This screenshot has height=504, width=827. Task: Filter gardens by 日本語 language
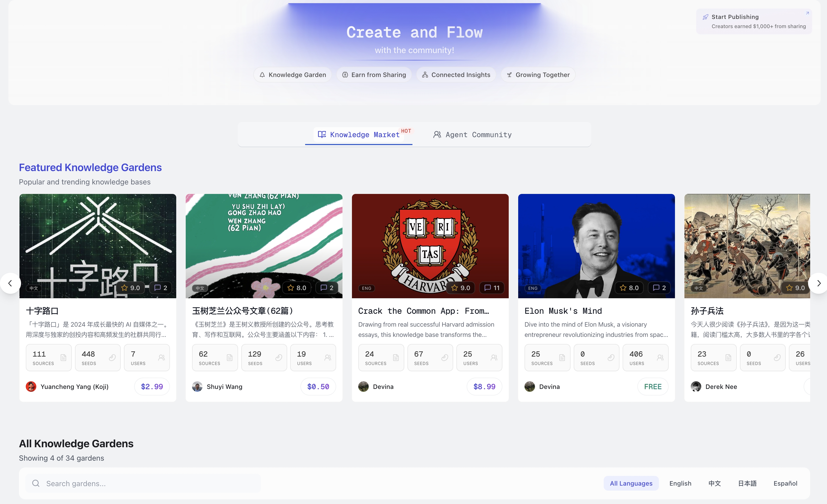(747, 483)
